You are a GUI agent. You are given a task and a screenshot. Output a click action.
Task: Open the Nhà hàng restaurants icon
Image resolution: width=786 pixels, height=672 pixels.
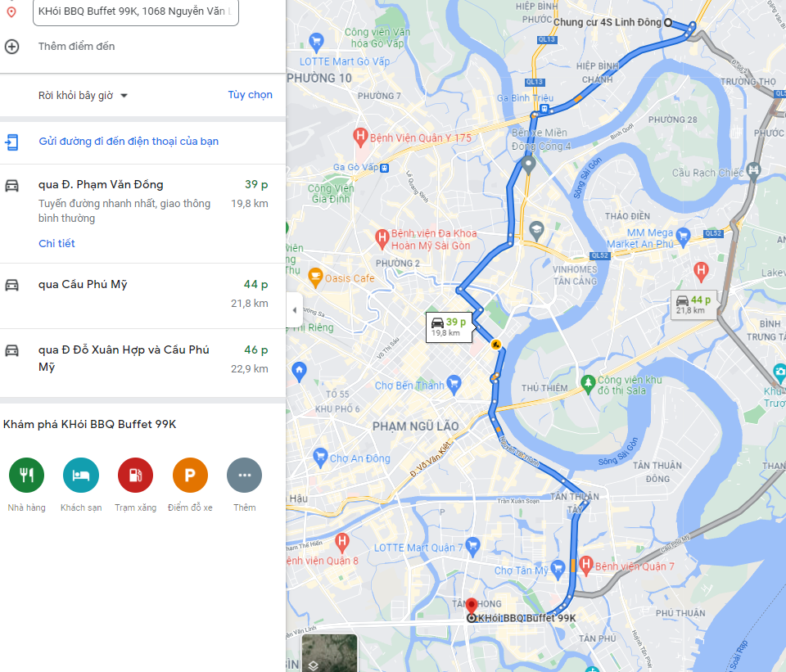pos(26,475)
